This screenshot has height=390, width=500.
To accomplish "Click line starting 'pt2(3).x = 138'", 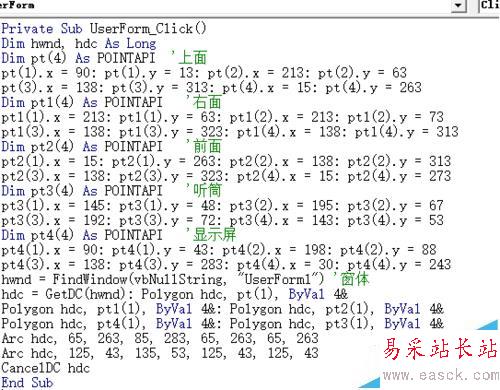I will tap(226, 176).
